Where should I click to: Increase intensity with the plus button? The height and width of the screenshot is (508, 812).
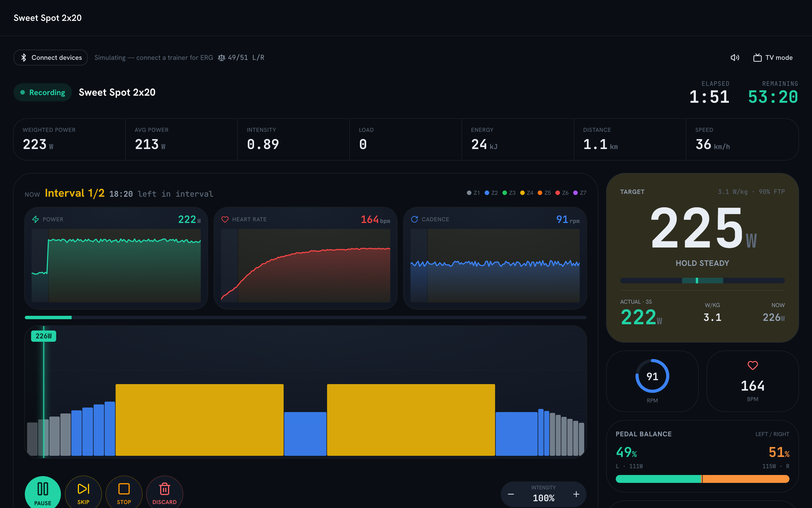[x=576, y=494]
